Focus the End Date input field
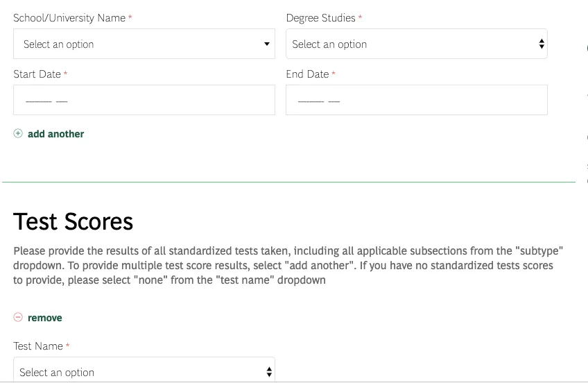The height and width of the screenshot is (383, 588). (x=417, y=100)
